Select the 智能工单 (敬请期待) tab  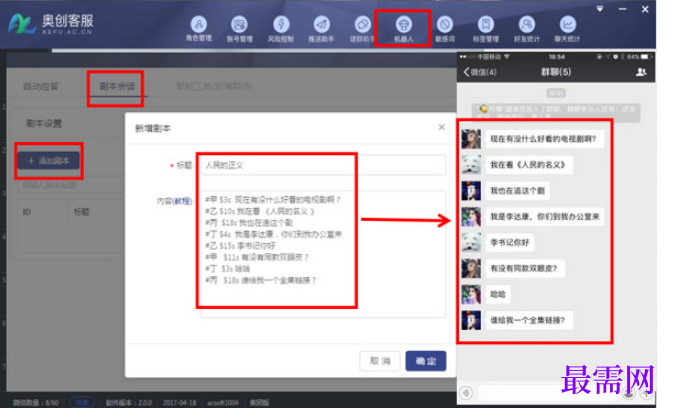214,86
